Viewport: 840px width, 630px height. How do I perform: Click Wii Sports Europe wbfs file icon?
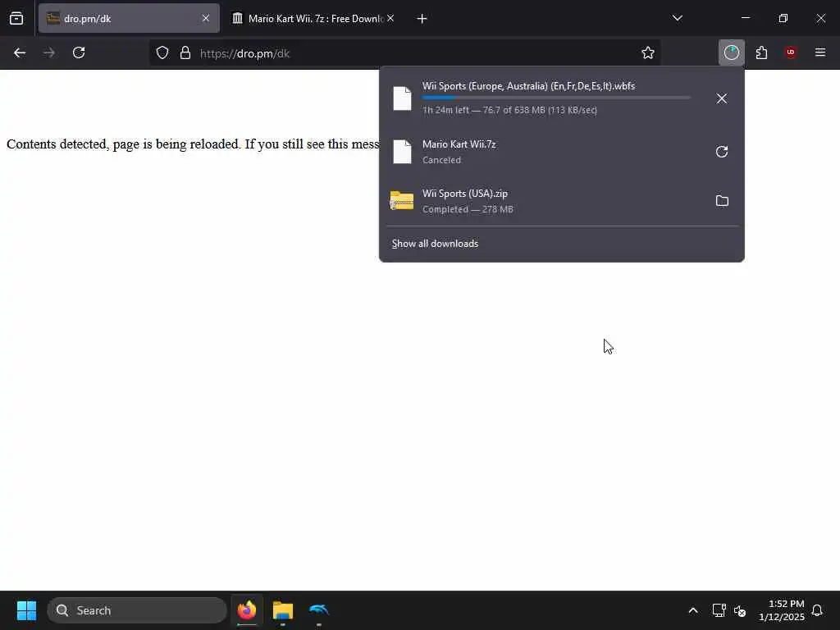coord(402,98)
